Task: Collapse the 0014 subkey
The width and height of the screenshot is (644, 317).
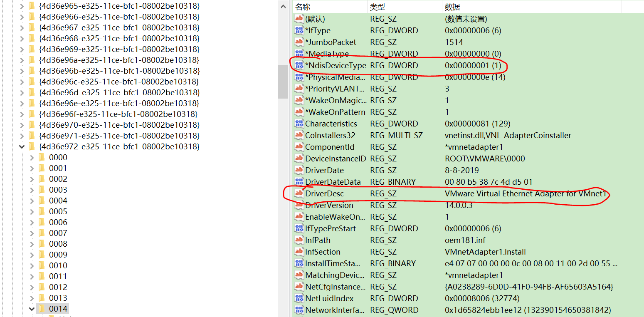Action: coord(32,309)
